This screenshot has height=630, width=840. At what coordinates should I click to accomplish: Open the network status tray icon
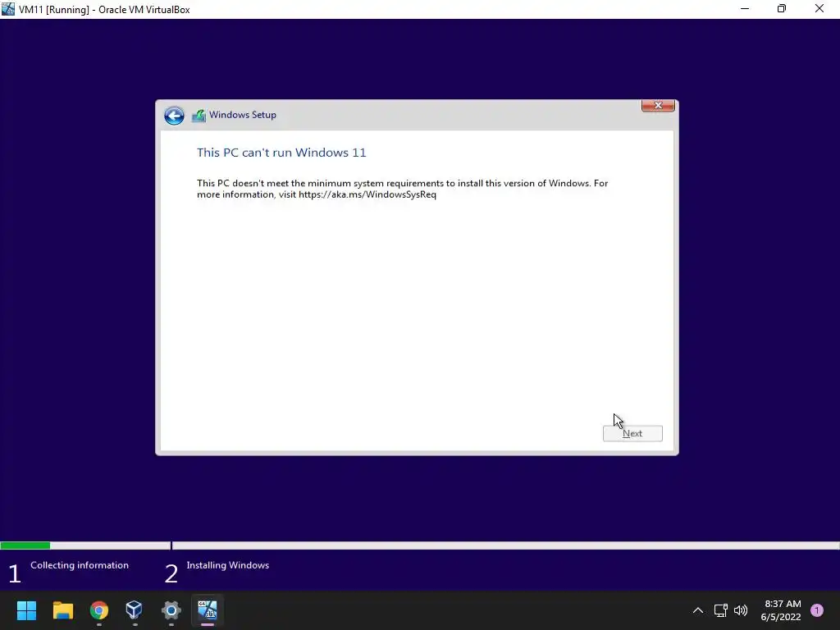click(x=720, y=610)
